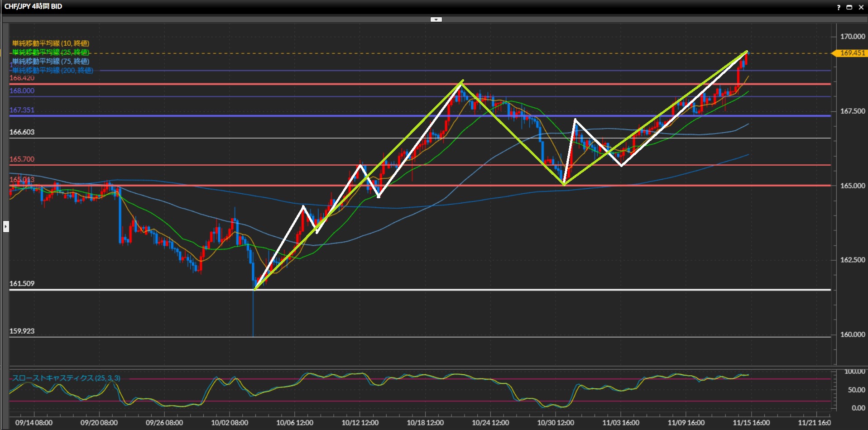Expand the hidden toolbar via top-center arrow
Viewport: 868px width, 430px height.
pyautogui.click(x=436, y=19)
